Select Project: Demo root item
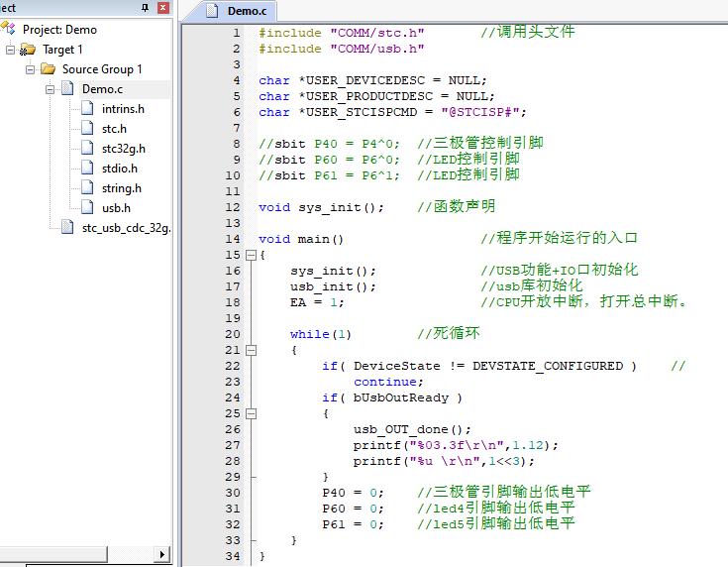The width and height of the screenshot is (728, 567). coord(59,30)
